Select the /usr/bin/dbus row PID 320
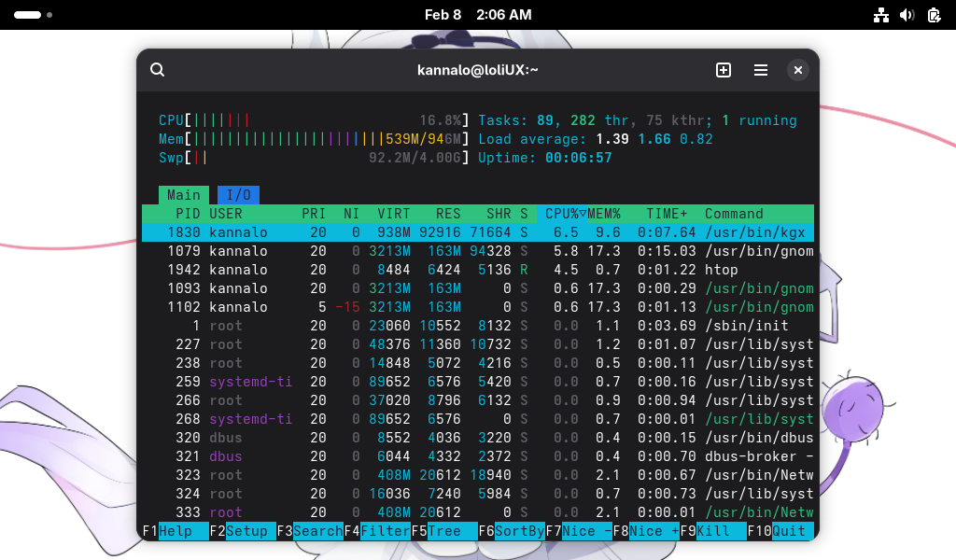Screen dimensions: 956x560 click(x=478, y=438)
